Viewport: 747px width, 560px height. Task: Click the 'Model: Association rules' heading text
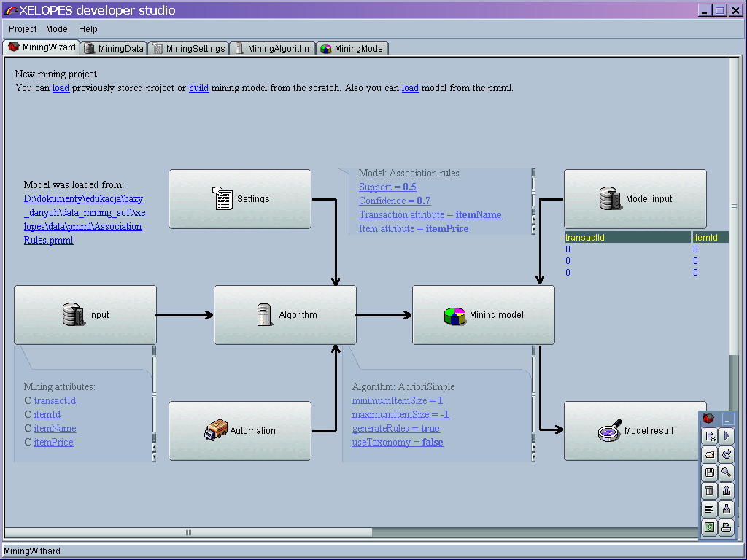point(409,174)
